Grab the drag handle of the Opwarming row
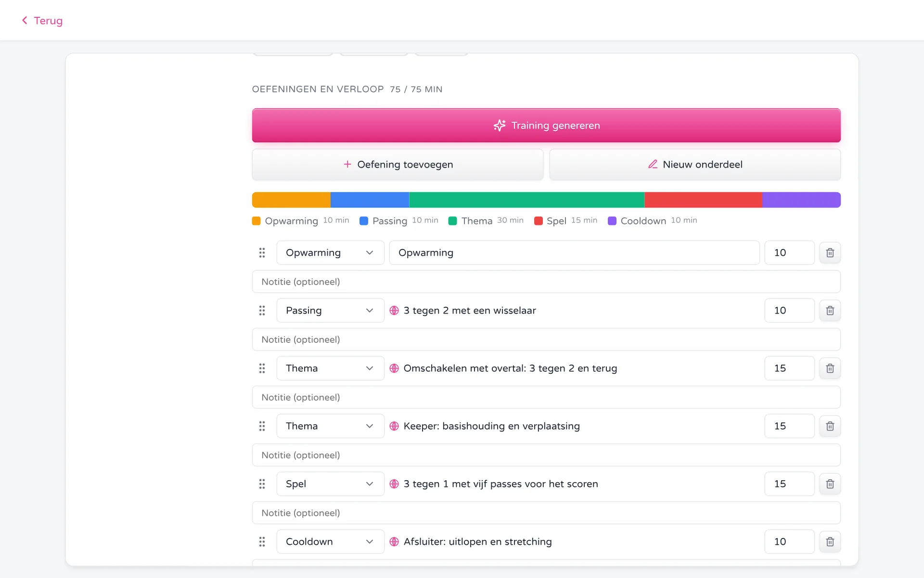924x578 pixels. point(262,252)
